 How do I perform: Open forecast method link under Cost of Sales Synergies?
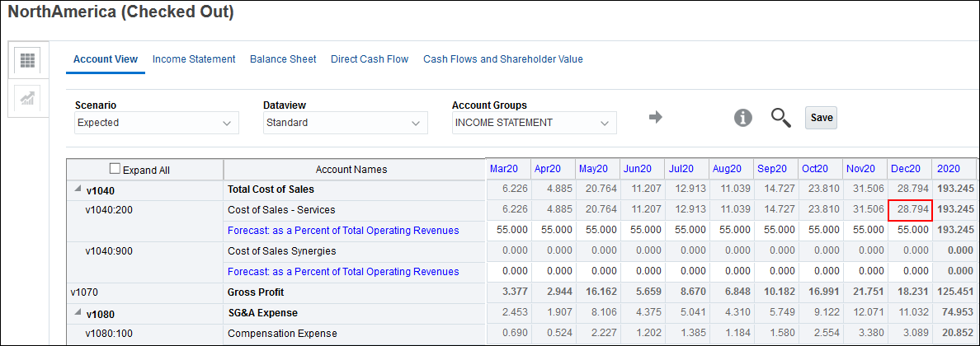click(343, 272)
